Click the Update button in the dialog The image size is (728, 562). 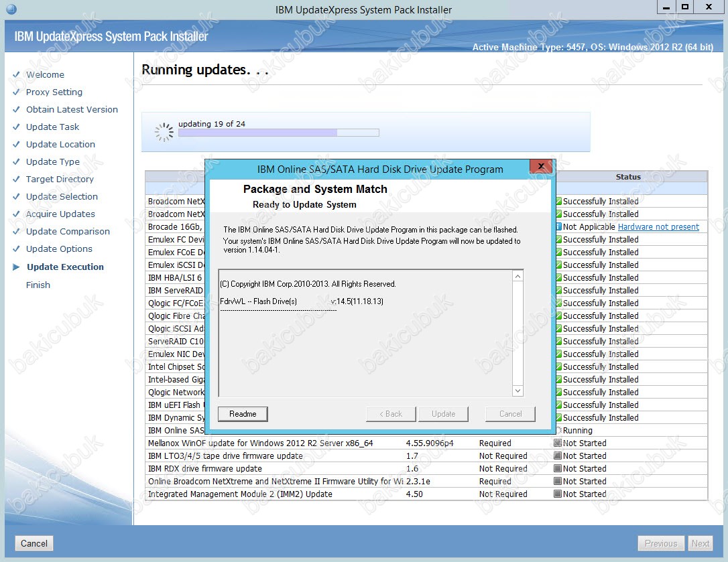[443, 414]
